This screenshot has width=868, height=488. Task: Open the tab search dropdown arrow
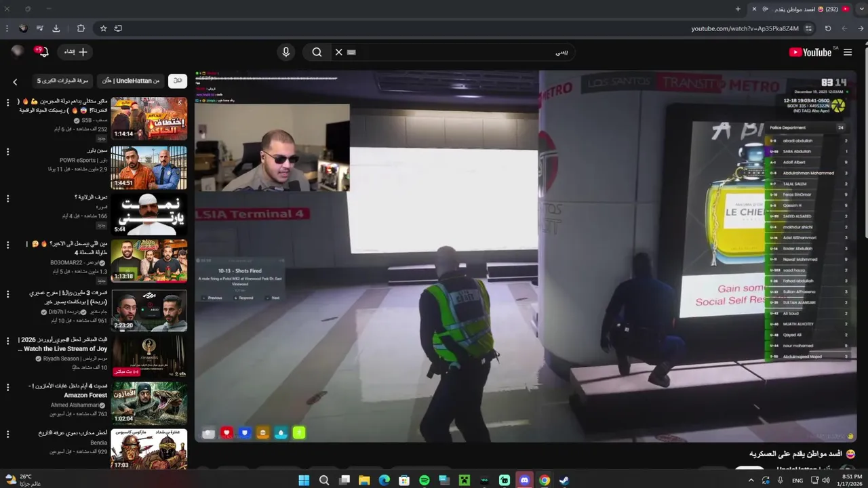pyautogui.click(x=861, y=9)
